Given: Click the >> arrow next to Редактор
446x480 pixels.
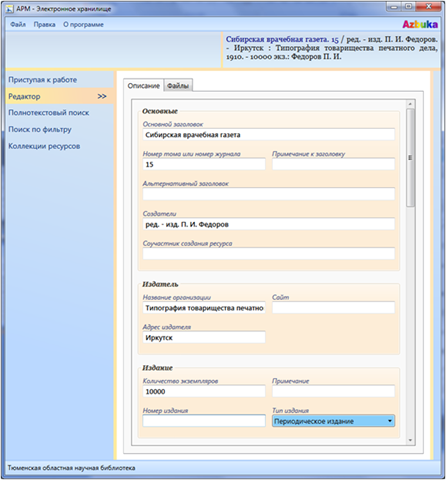Looking at the screenshot, I should (x=102, y=96).
